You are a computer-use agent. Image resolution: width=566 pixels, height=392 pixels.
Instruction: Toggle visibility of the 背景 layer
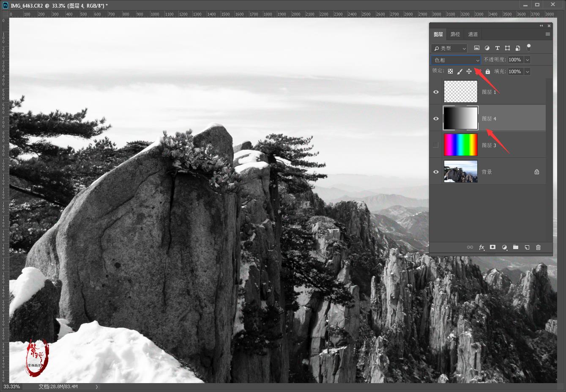coord(435,171)
